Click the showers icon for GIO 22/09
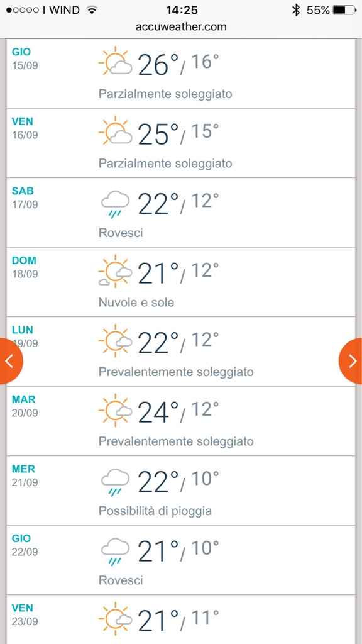Viewport: 362px width, 644px height. [x=114, y=548]
